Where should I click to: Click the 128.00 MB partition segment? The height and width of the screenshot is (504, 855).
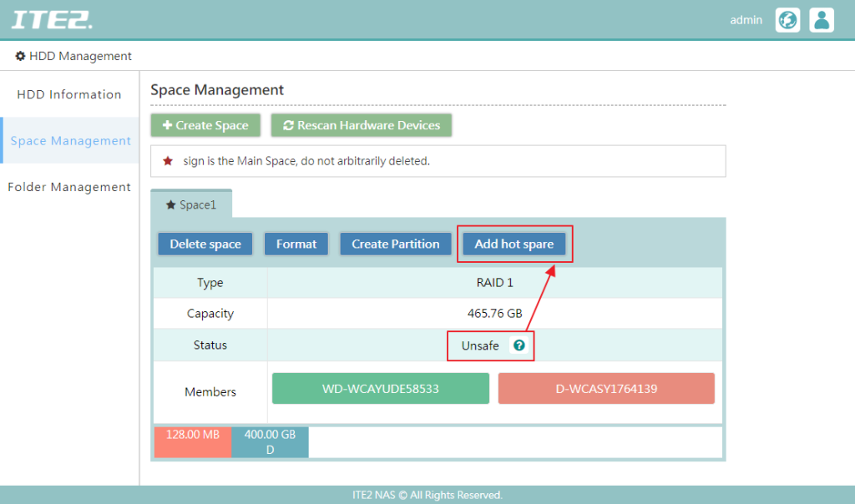click(x=193, y=441)
